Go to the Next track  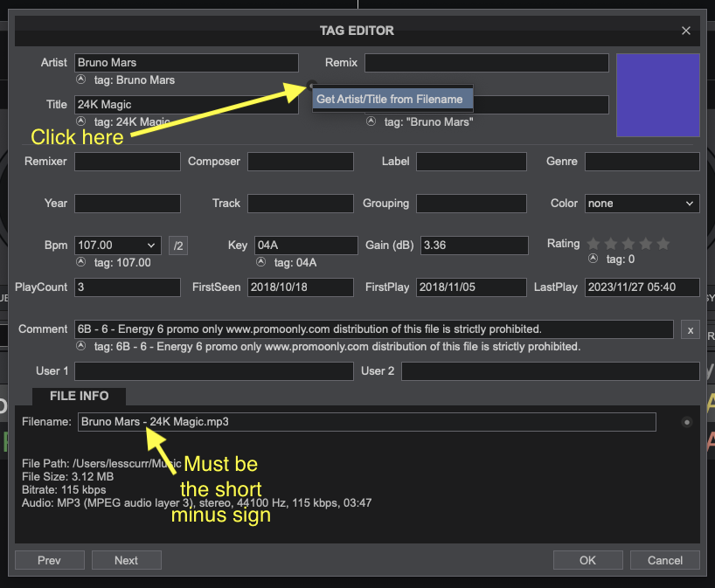[x=127, y=560]
